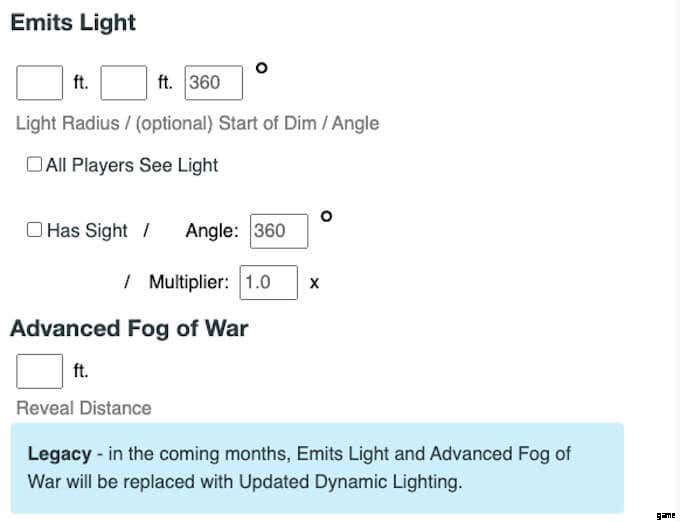Select the Emits Light angle field showing 360
This screenshot has width=680, height=522.
point(214,83)
